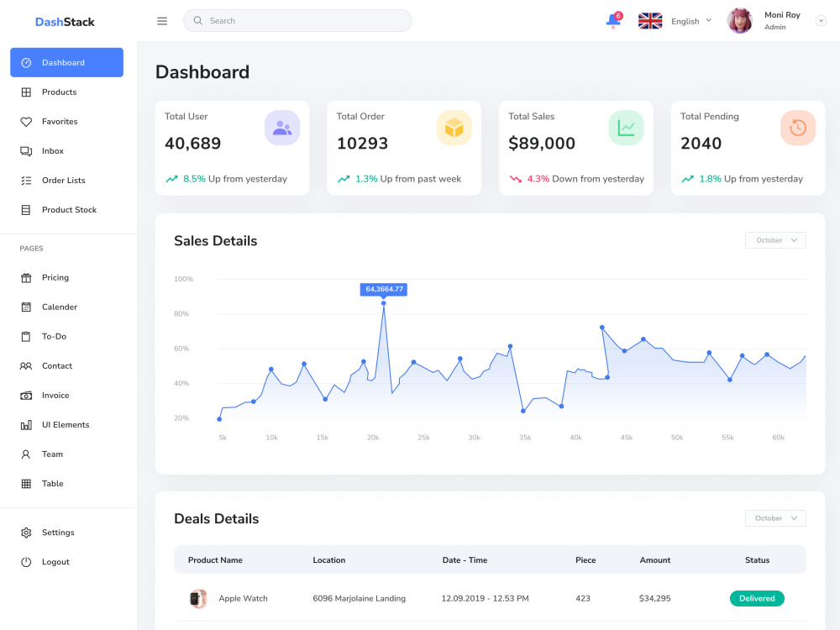Click the $34,295 amount cell
The width and height of the screenshot is (840, 630).
[654, 598]
